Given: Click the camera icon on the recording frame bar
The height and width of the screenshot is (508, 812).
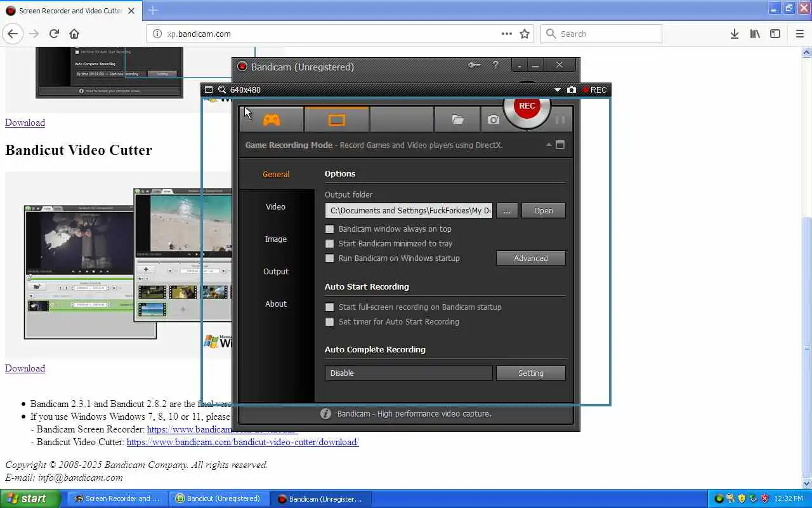Looking at the screenshot, I should coord(572,90).
